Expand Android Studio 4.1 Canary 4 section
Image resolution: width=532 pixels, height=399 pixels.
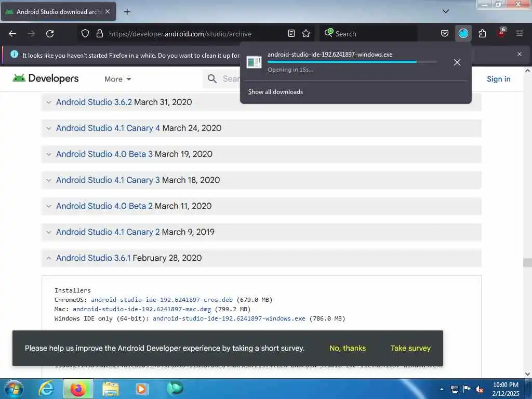(261, 128)
